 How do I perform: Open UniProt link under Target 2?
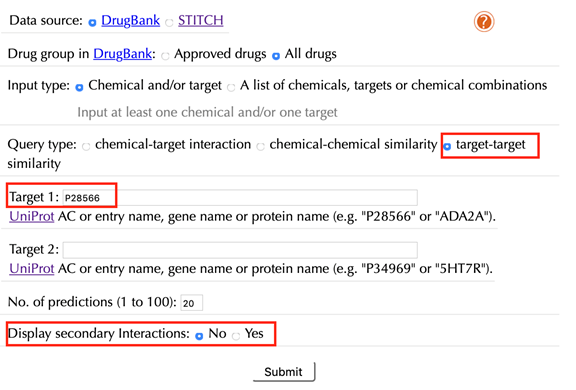click(32, 268)
